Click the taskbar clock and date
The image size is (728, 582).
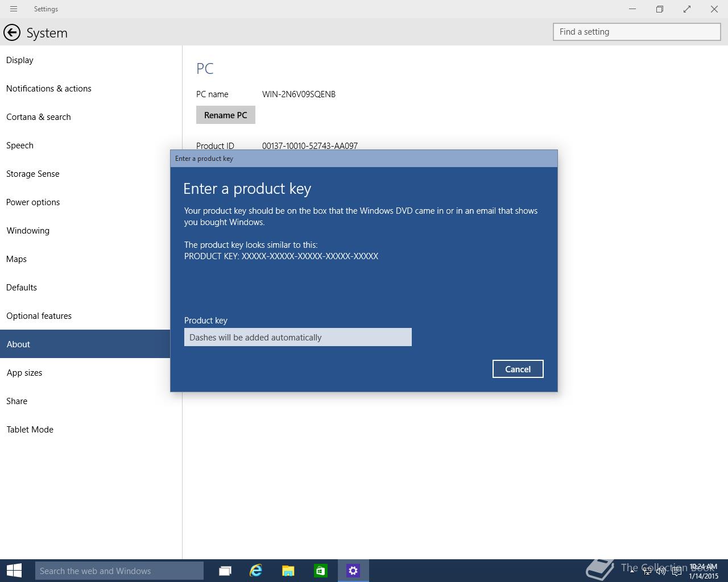[704, 571]
